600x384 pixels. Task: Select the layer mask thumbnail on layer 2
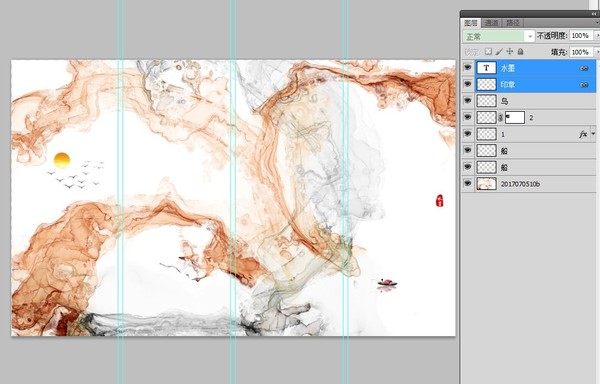point(515,118)
